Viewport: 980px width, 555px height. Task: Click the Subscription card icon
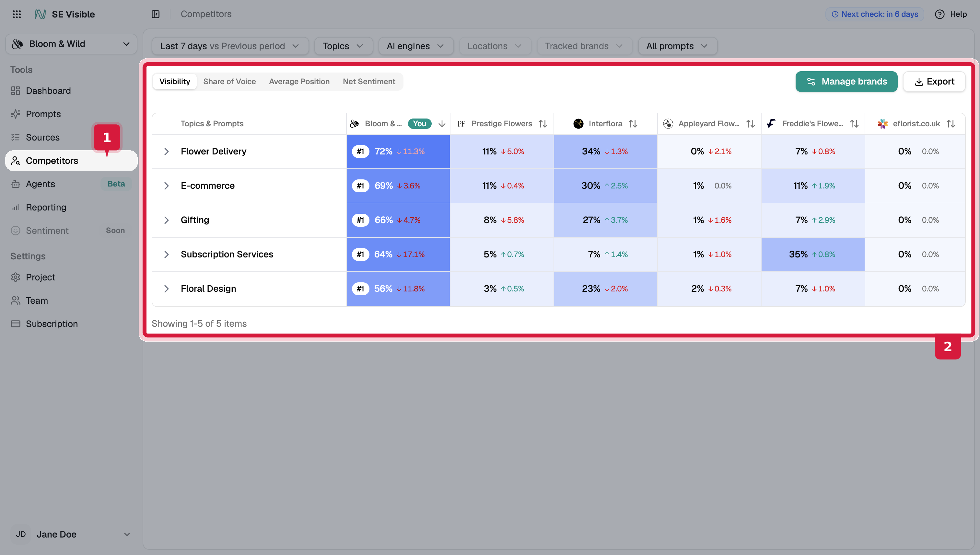(x=16, y=323)
